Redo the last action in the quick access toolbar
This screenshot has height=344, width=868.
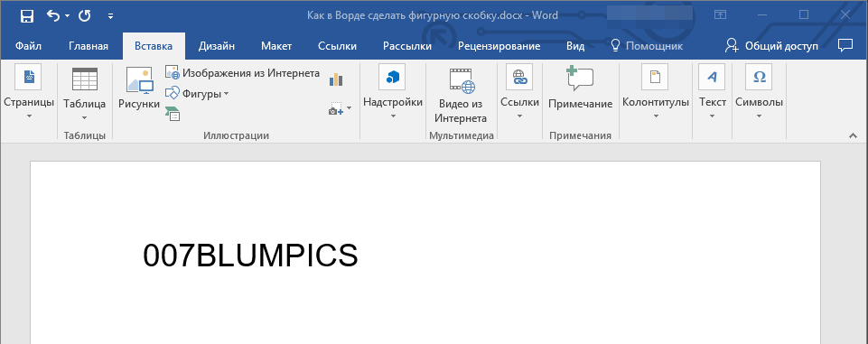(x=85, y=15)
